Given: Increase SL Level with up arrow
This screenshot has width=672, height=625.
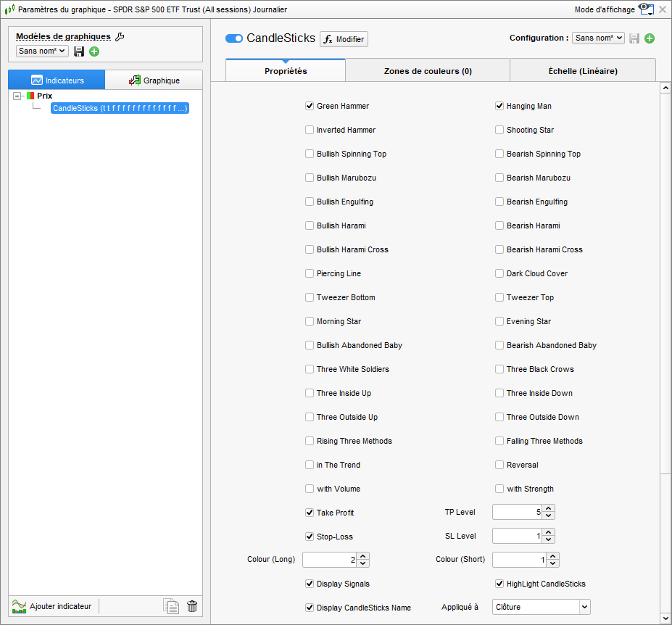Looking at the screenshot, I should tap(549, 532).
